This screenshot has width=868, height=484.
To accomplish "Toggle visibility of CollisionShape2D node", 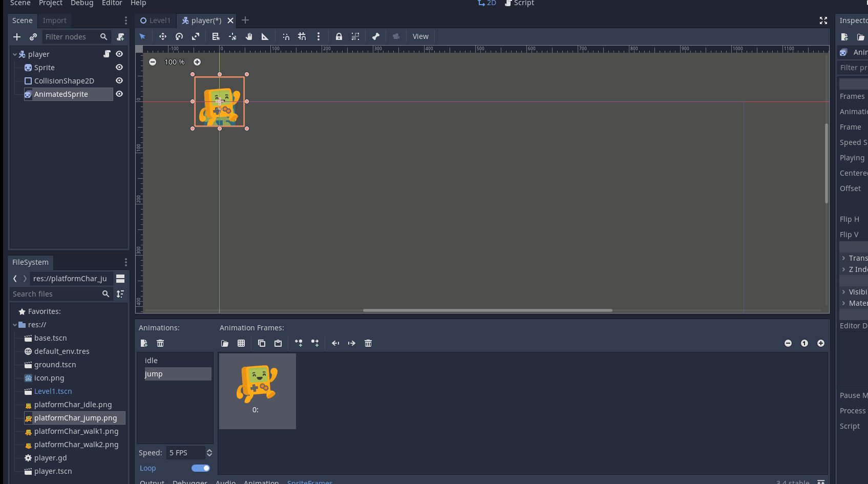I will (x=119, y=80).
